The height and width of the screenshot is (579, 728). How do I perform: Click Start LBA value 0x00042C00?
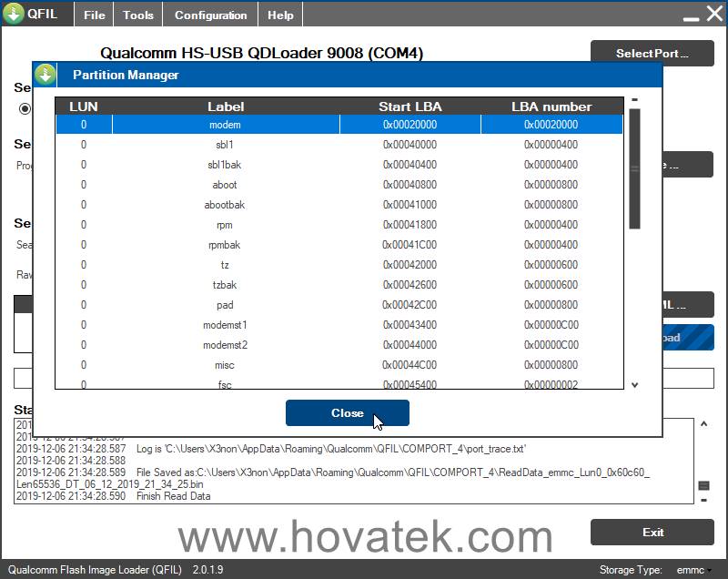click(x=409, y=305)
